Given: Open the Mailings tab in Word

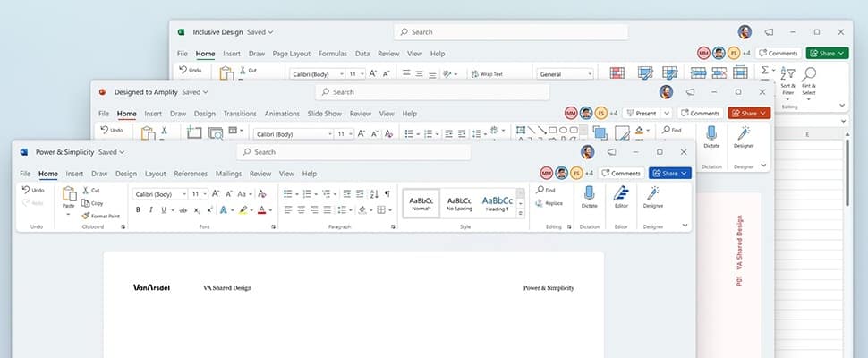Looking at the screenshot, I should click(228, 174).
